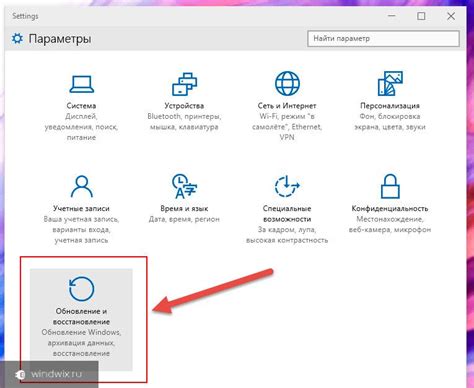Viewport: 474px width, 388px height.
Task: Open the Сеть и Интернет globe icon
Action: [287, 83]
